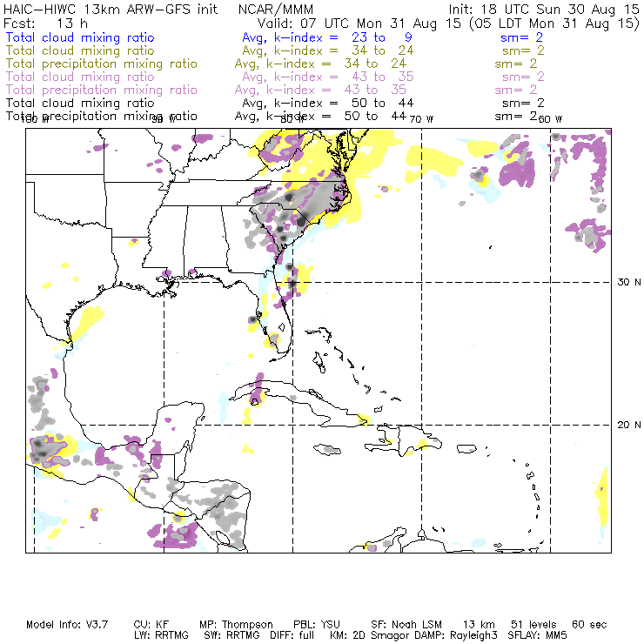Click "Valid: 07 UTC Mon 31 Aug 15" text

(x=359, y=23)
